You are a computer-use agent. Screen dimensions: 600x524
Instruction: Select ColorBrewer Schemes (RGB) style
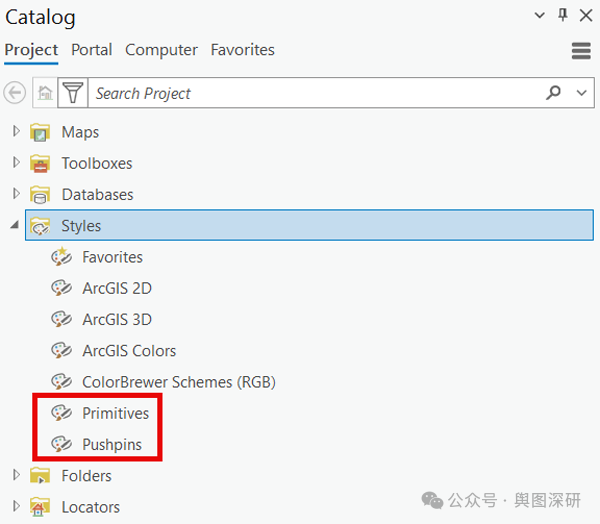pyautogui.click(x=179, y=382)
